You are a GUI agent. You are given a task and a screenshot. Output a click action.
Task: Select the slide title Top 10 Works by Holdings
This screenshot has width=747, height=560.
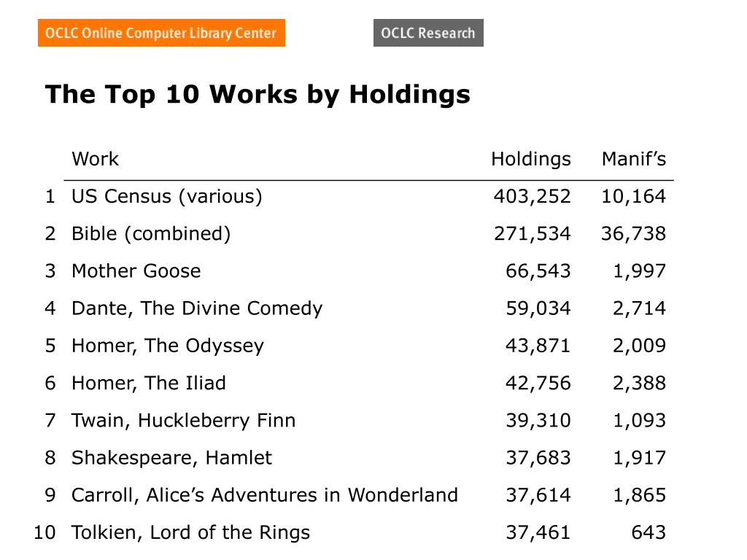pos(258,94)
